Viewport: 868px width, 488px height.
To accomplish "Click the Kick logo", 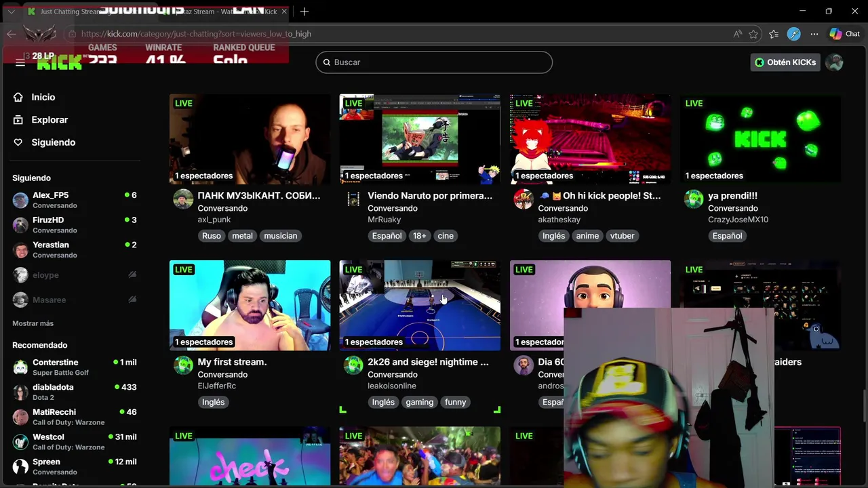I will pyautogui.click(x=60, y=62).
